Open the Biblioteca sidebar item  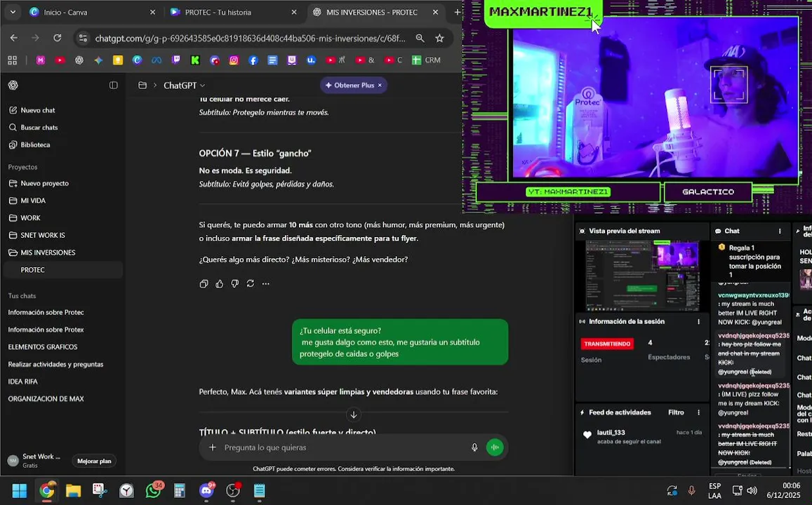pyautogui.click(x=62, y=145)
